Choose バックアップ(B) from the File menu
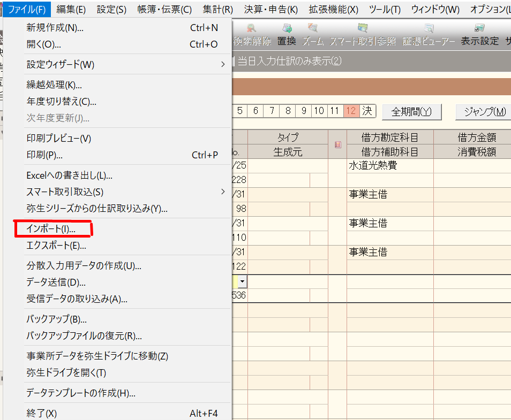This screenshot has height=420, width=511. tap(56, 319)
